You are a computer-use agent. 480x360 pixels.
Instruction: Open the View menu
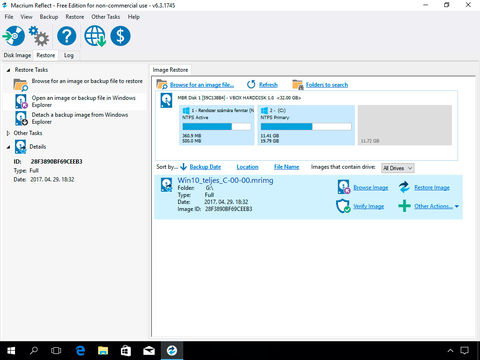(x=26, y=17)
